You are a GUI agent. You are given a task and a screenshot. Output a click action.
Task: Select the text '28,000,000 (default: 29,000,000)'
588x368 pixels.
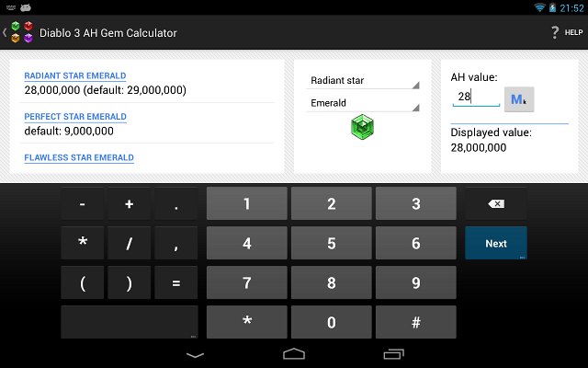[x=106, y=90]
